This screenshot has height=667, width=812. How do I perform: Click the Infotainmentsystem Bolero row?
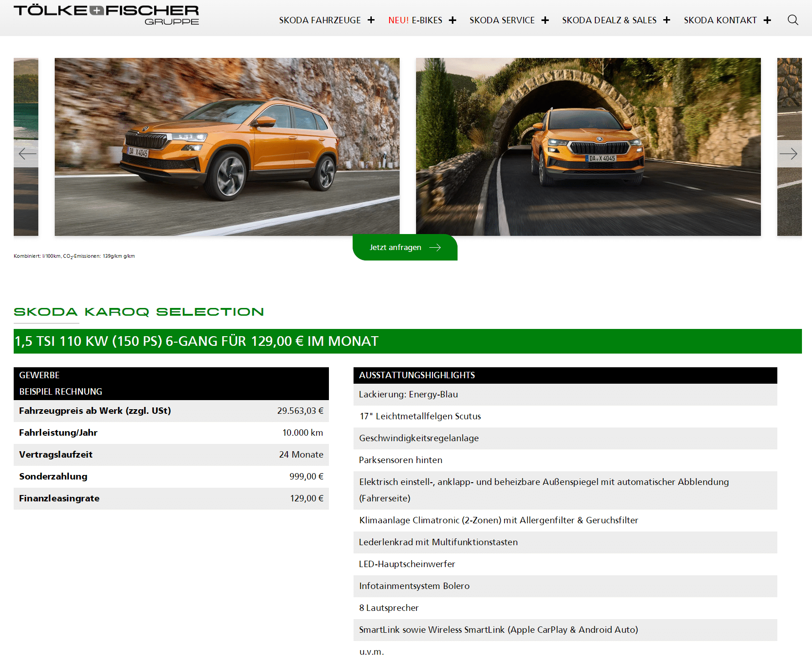click(x=565, y=586)
